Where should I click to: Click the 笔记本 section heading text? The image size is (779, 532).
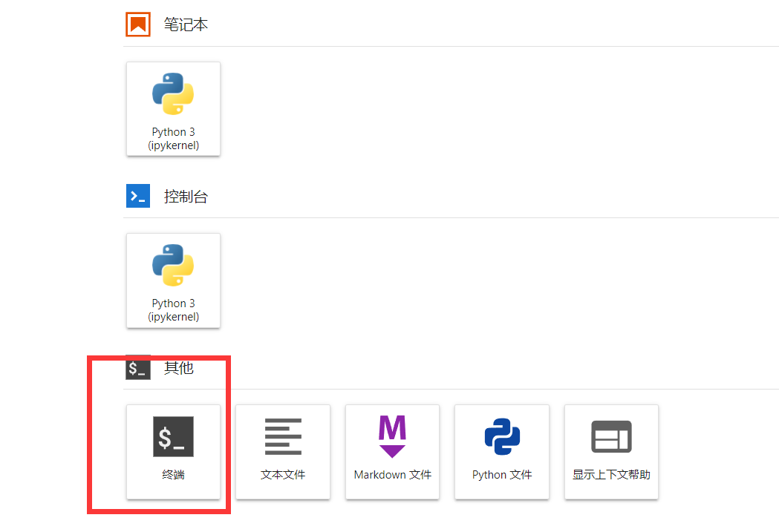coord(186,24)
